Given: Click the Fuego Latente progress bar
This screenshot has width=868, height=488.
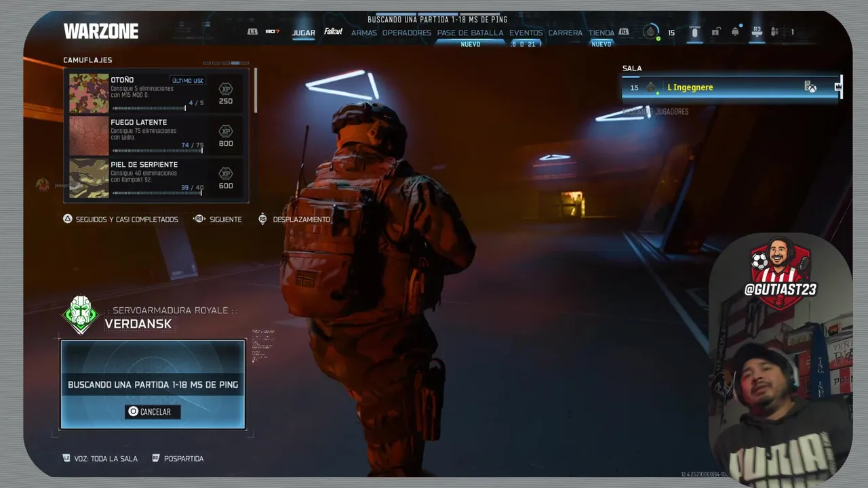Looking at the screenshot, I should click(x=157, y=150).
